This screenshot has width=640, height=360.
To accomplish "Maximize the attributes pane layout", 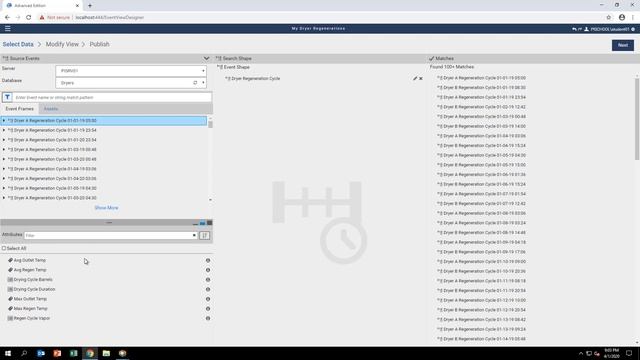I will pyautogui.click(x=209, y=223).
